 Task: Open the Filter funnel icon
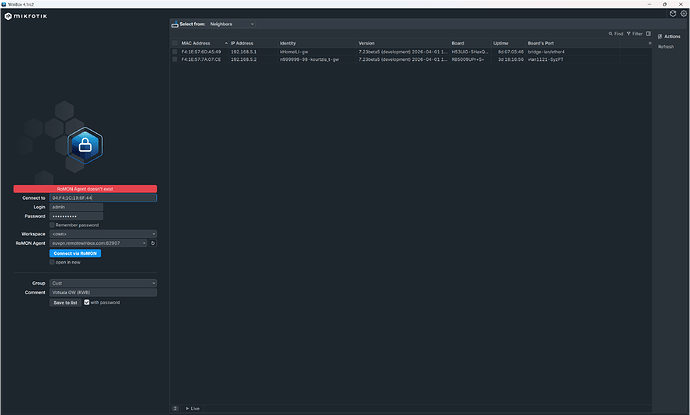point(629,33)
